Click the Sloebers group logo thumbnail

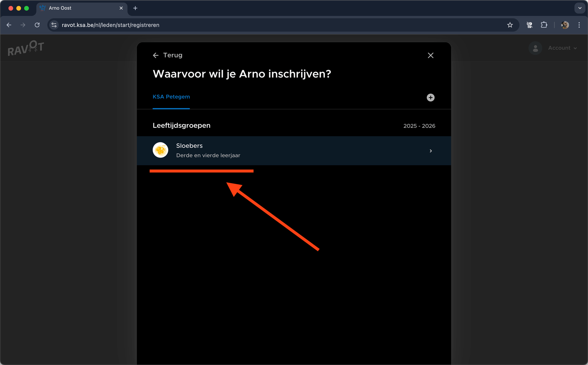160,150
